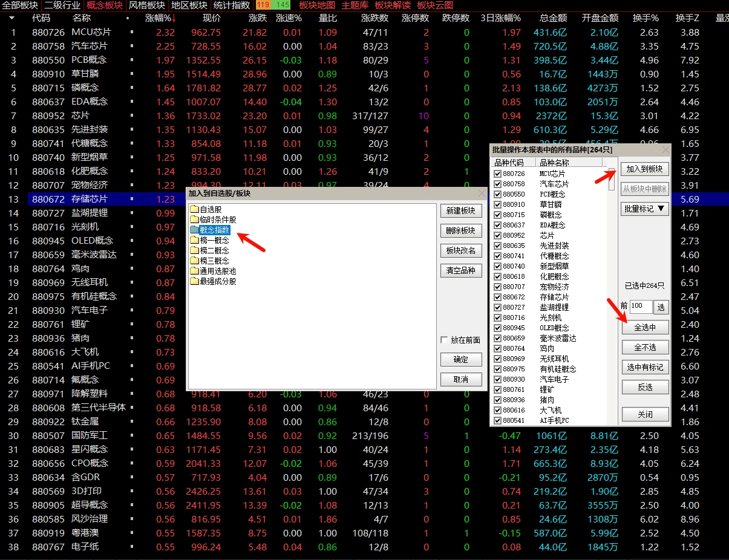
Task: Click the square marker in the 汽车芯片 row
Action: [x=132, y=47]
